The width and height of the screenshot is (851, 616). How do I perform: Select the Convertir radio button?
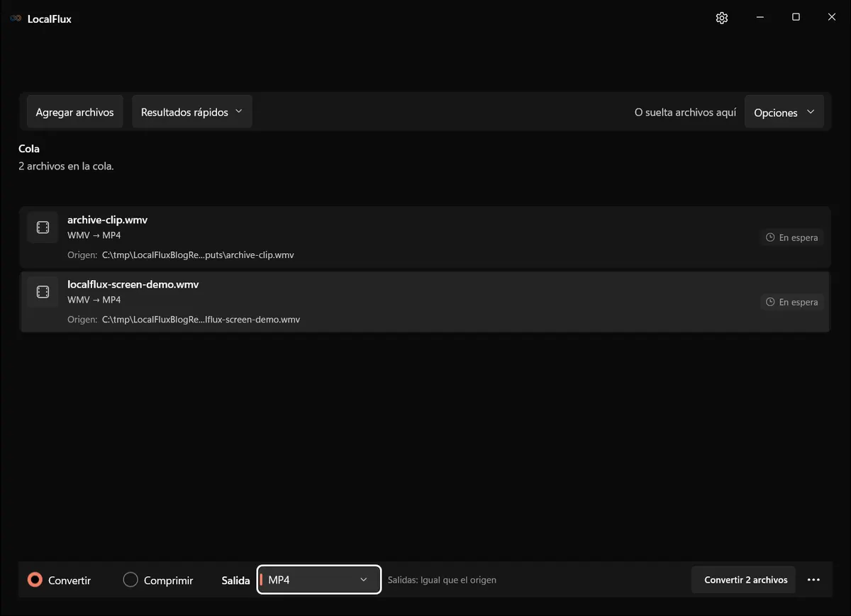[x=35, y=580]
